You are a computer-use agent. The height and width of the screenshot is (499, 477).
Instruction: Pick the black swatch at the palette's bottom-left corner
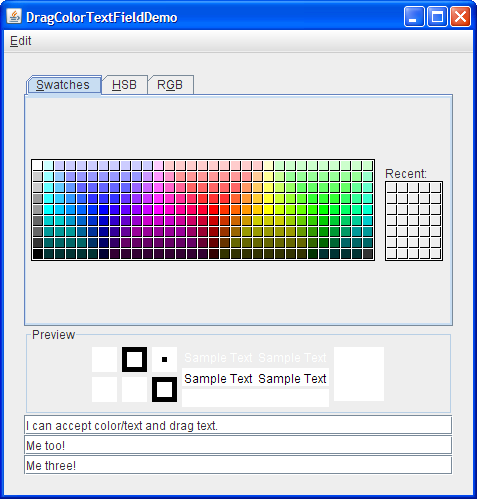[38, 254]
